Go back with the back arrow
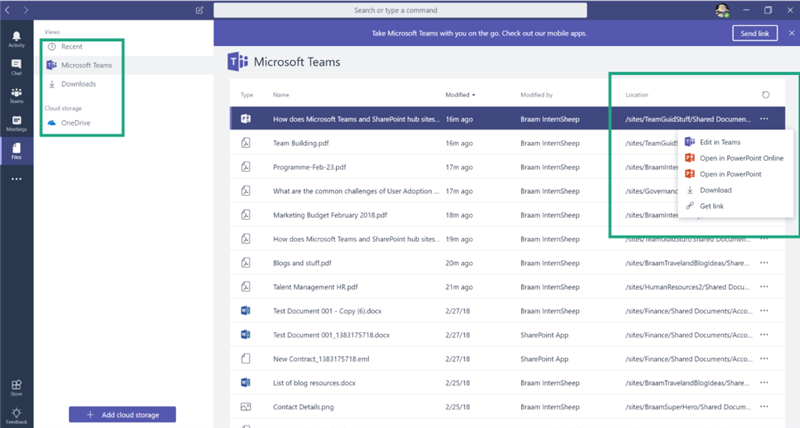The width and height of the screenshot is (800, 428). (x=8, y=10)
